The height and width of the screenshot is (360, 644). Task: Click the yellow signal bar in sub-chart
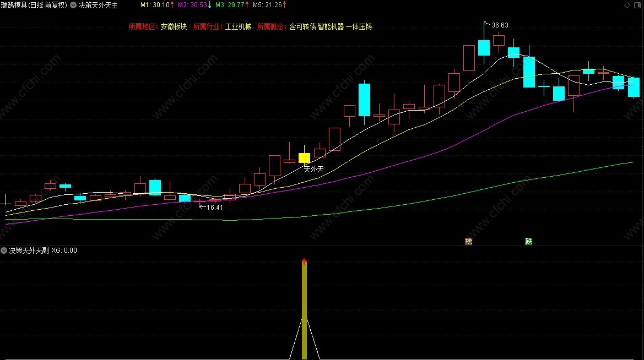[x=304, y=311]
